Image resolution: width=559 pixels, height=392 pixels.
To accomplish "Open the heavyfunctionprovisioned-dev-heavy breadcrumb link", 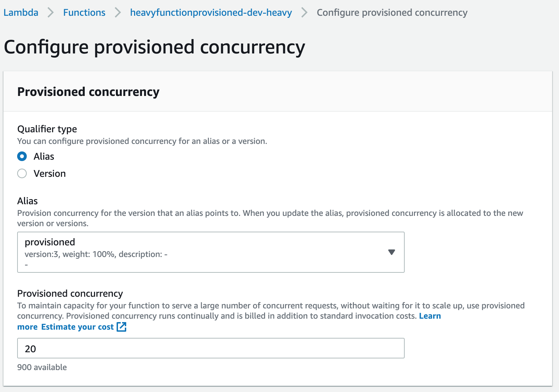I will [211, 13].
